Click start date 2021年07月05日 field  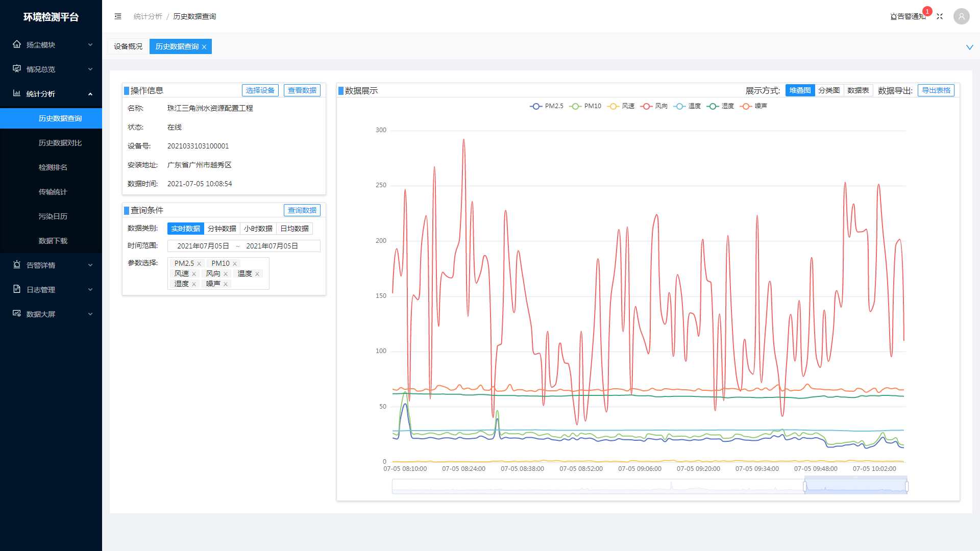[203, 246]
